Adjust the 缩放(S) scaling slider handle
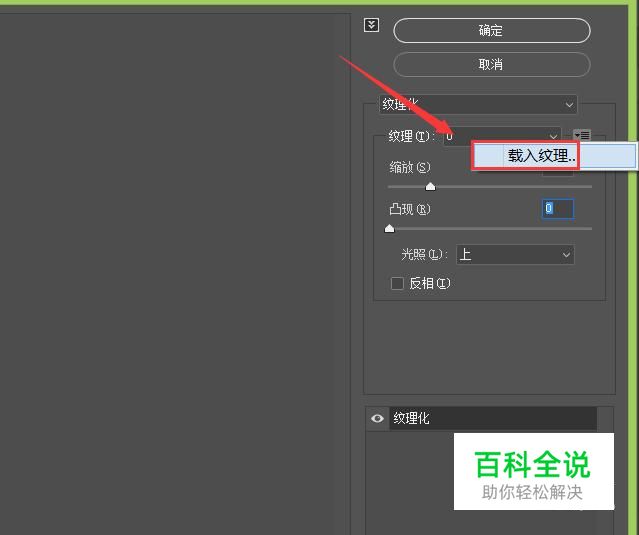The image size is (639, 535). [430, 187]
